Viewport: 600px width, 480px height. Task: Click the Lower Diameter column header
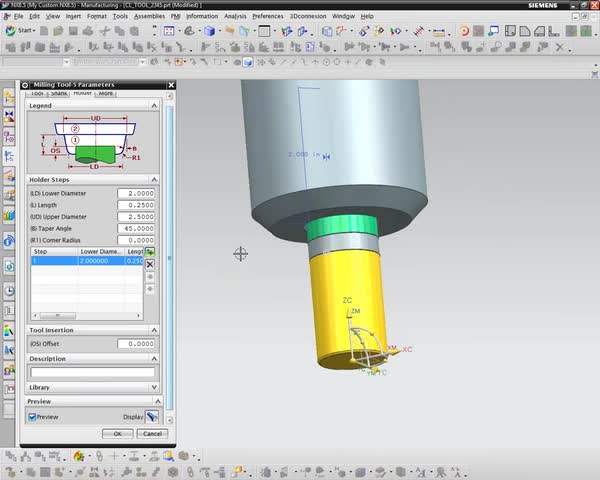point(101,251)
